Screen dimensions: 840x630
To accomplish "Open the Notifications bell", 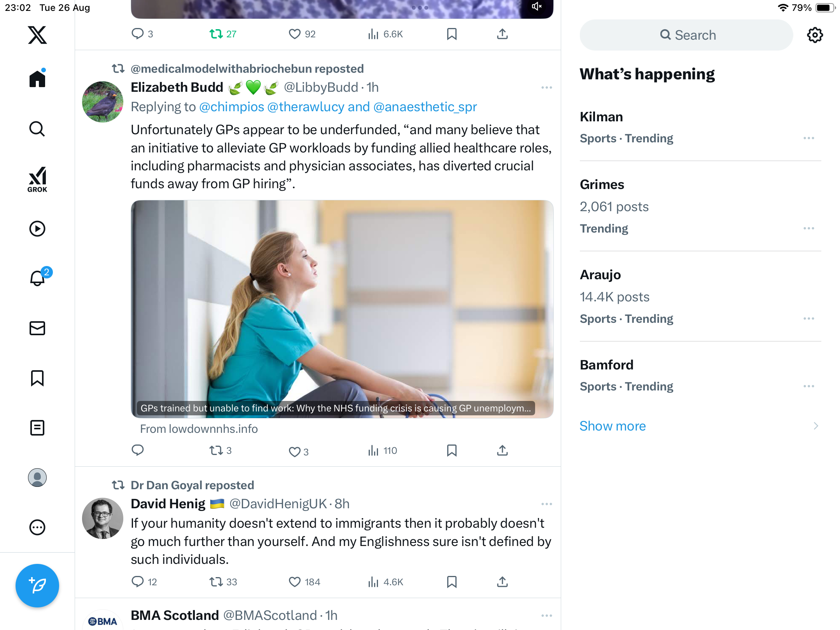I will pyautogui.click(x=37, y=278).
